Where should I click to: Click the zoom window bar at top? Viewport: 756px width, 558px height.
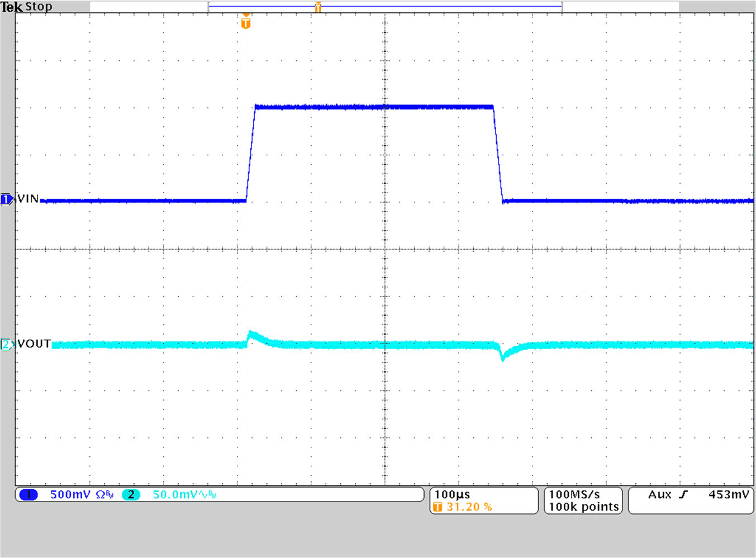click(386, 6)
